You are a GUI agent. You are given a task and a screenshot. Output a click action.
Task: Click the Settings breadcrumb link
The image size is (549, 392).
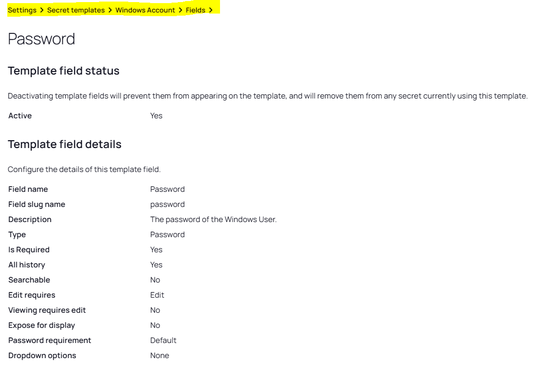(22, 10)
